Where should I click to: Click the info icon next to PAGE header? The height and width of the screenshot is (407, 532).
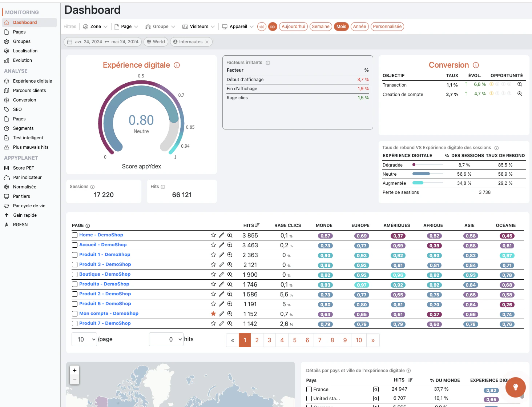[88, 226]
